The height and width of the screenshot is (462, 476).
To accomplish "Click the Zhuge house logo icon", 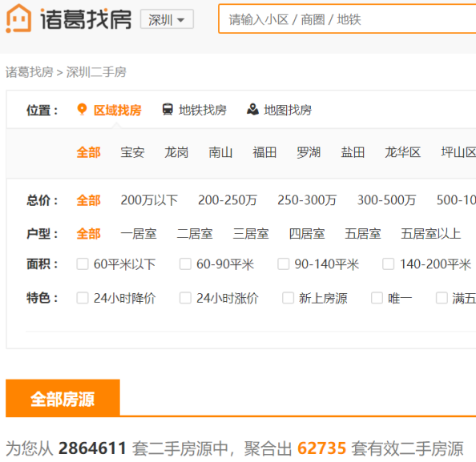I will 18,18.
